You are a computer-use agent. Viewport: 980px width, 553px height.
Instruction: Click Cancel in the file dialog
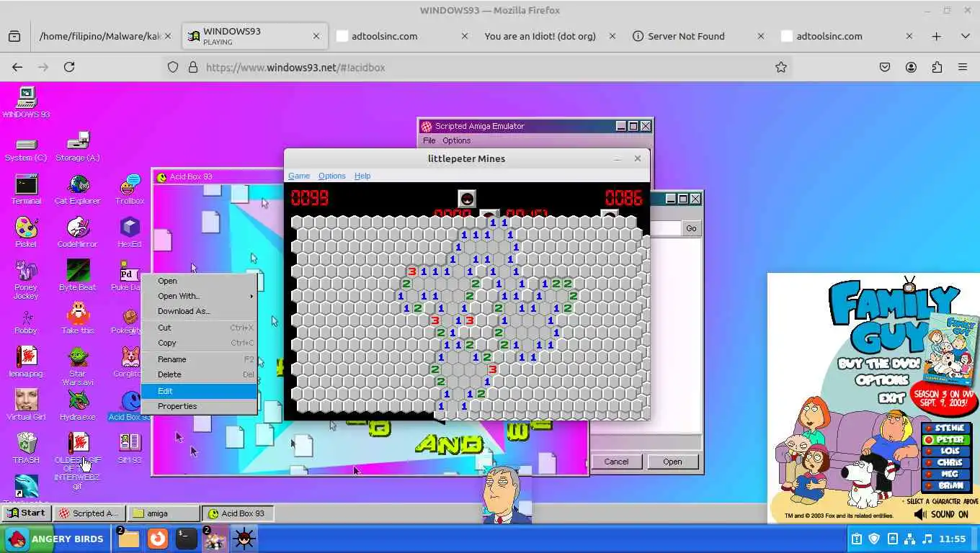tap(616, 462)
